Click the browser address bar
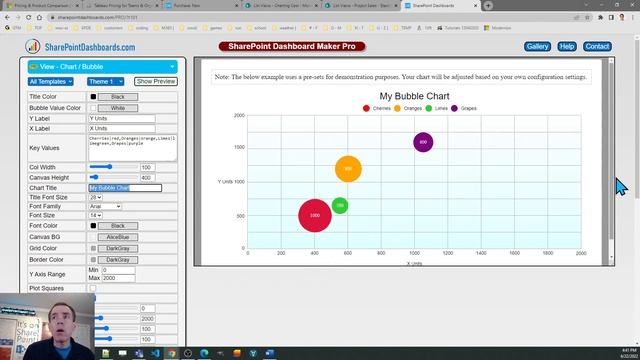The image size is (640, 360). coord(310,18)
